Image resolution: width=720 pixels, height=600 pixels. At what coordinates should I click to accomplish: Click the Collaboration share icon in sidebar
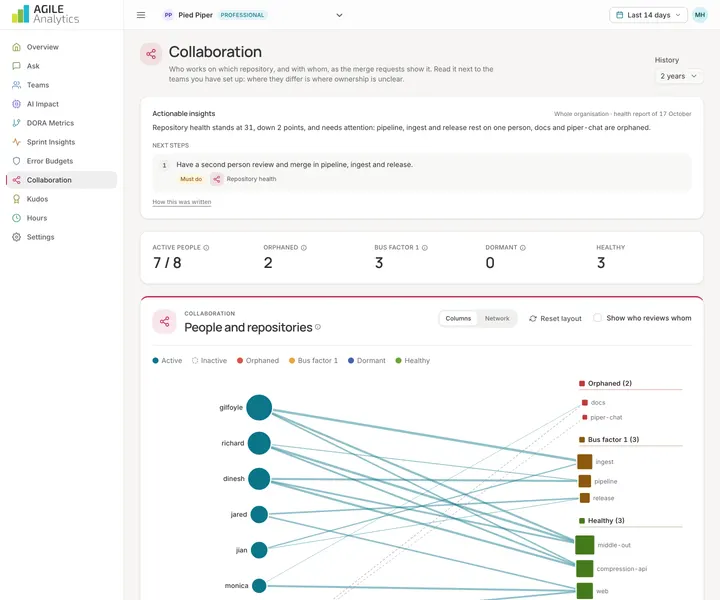(17, 180)
